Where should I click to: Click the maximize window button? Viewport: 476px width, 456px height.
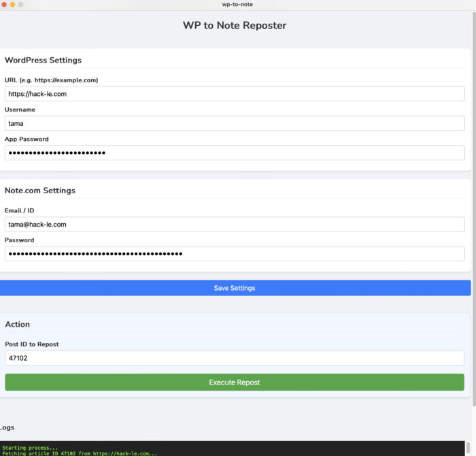click(20, 4)
